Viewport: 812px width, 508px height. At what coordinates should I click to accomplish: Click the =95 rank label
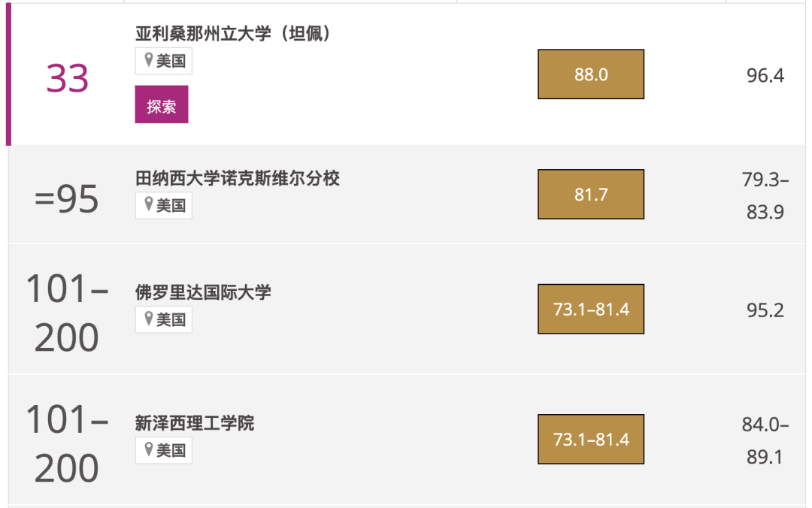click(x=67, y=200)
